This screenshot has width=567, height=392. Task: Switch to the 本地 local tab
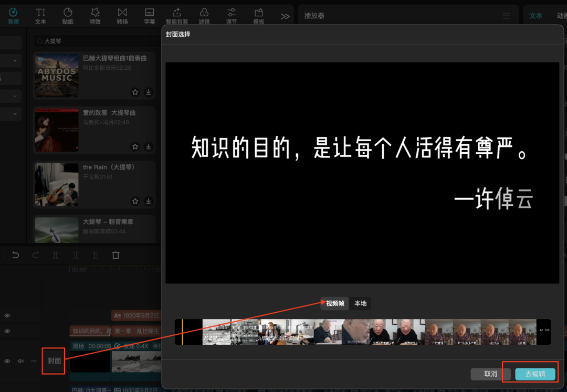coord(360,303)
